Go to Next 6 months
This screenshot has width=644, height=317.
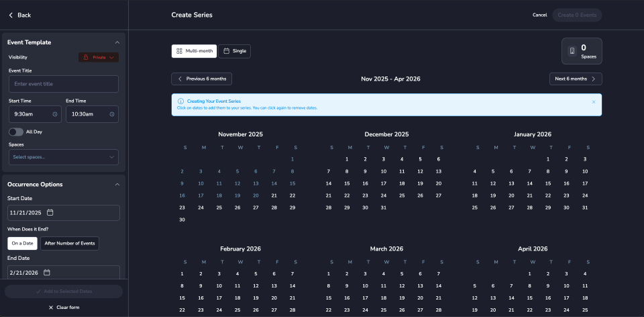576,79
